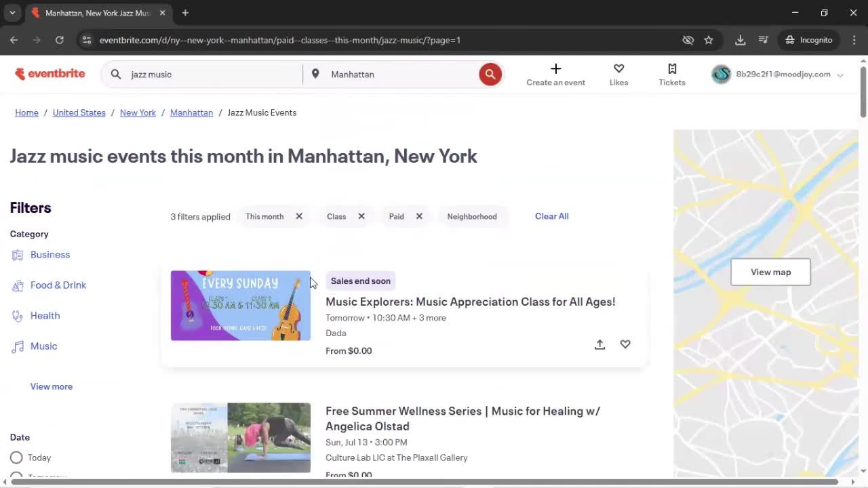Click the Incognito indicator

click(x=808, y=40)
